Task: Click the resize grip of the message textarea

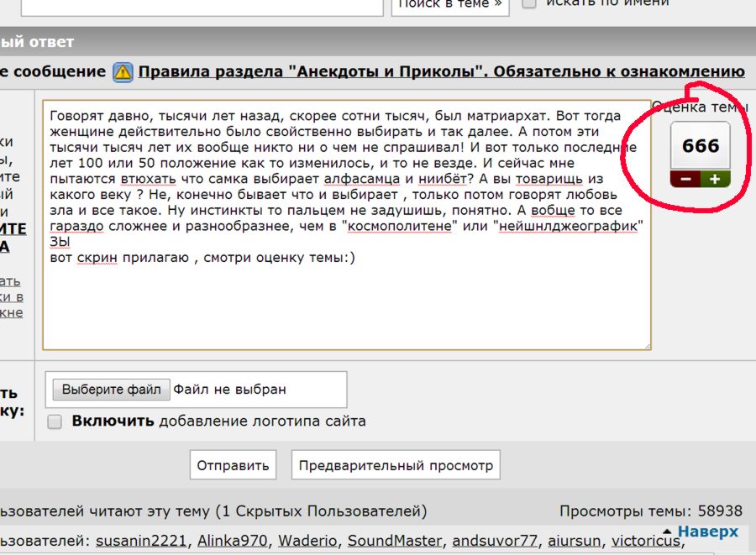Action: coord(647,346)
